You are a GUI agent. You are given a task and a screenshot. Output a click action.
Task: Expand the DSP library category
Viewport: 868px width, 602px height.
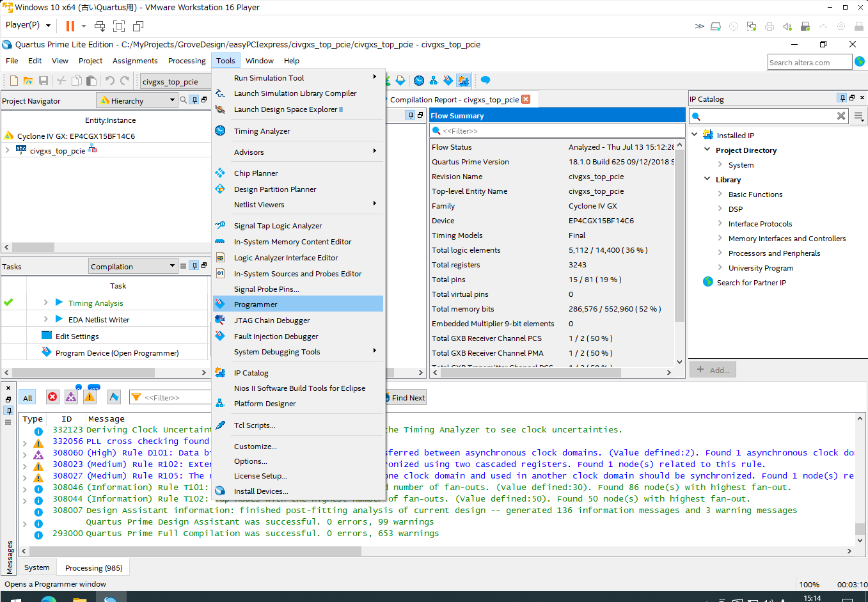click(x=720, y=209)
